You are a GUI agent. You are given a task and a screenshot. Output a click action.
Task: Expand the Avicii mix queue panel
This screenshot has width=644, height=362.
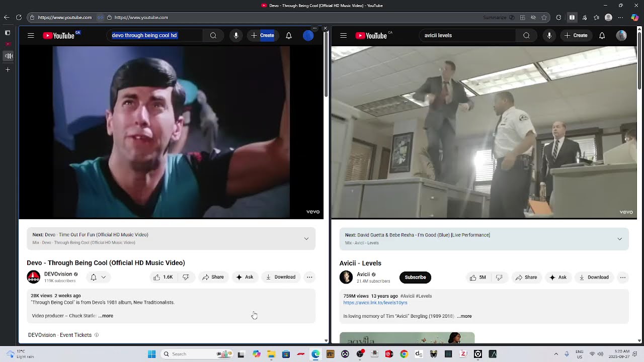619,239
